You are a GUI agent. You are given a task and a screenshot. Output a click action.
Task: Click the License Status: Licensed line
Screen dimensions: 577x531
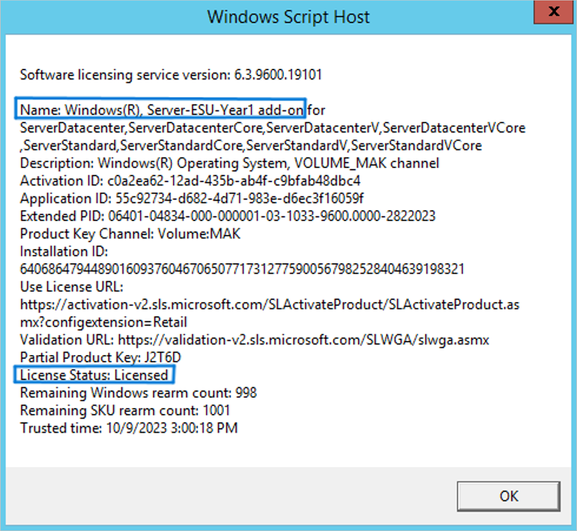pos(94,375)
